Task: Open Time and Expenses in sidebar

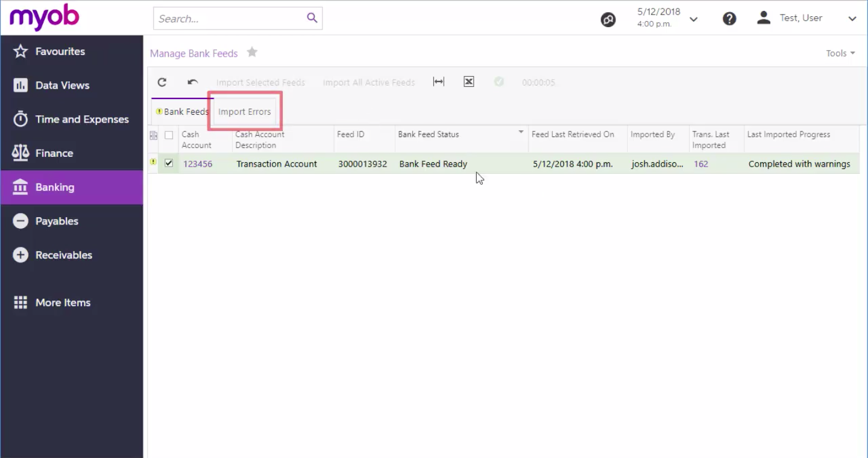Action: tap(72, 119)
